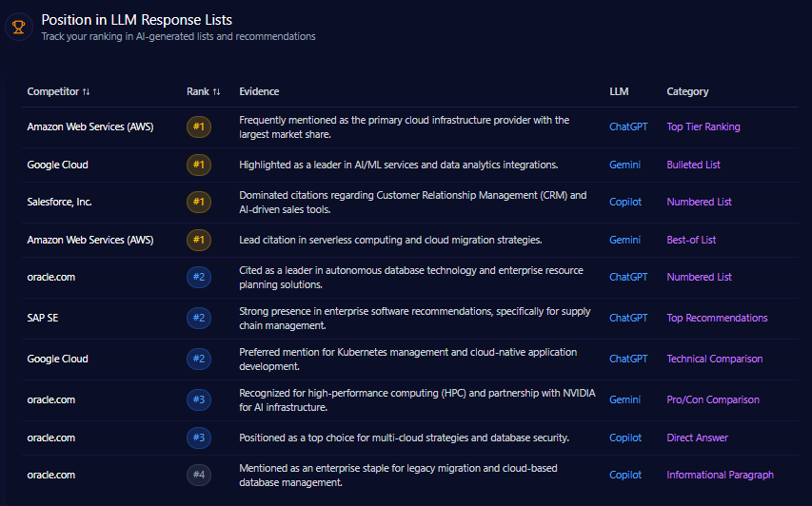Click #3 badge in the Direct Answer row
The width and height of the screenshot is (812, 506).
198,438
